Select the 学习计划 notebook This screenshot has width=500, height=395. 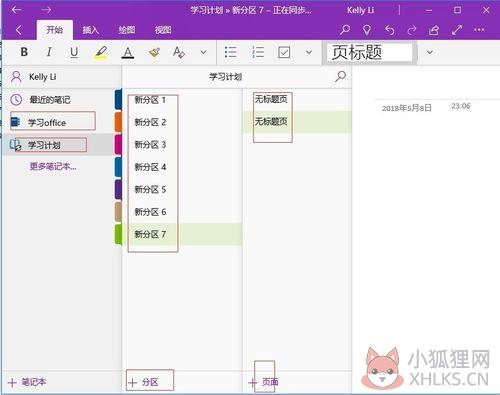click(62, 145)
